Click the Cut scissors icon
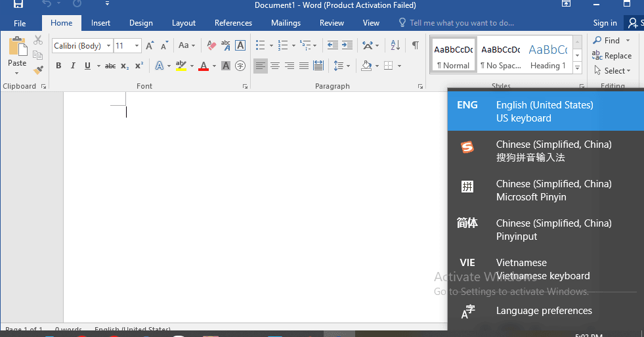Image resolution: width=644 pixels, height=337 pixels. tap(38, 40)
